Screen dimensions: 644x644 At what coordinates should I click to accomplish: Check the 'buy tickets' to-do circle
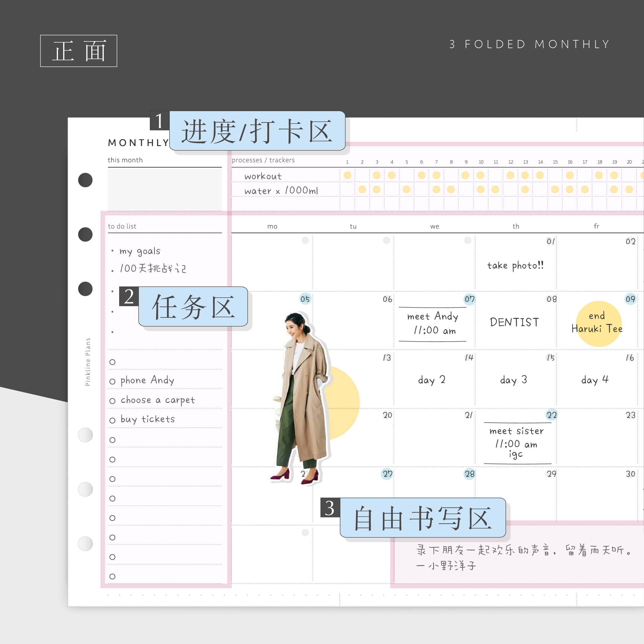[x=112, y=420]
